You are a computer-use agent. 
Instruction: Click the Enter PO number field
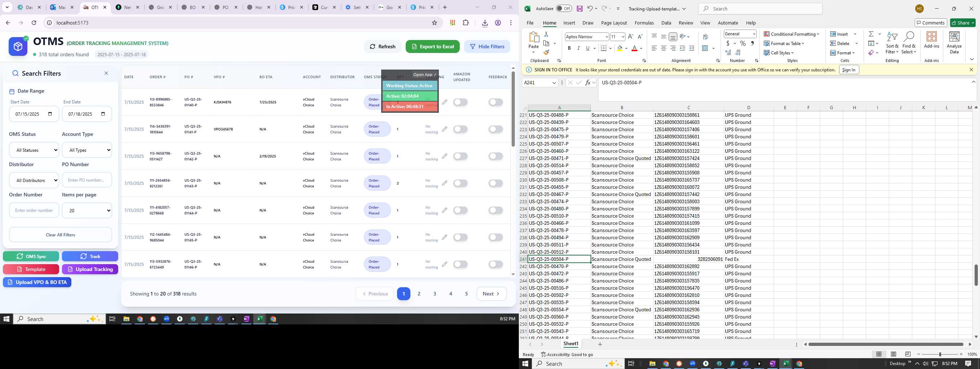pos(87,180)
